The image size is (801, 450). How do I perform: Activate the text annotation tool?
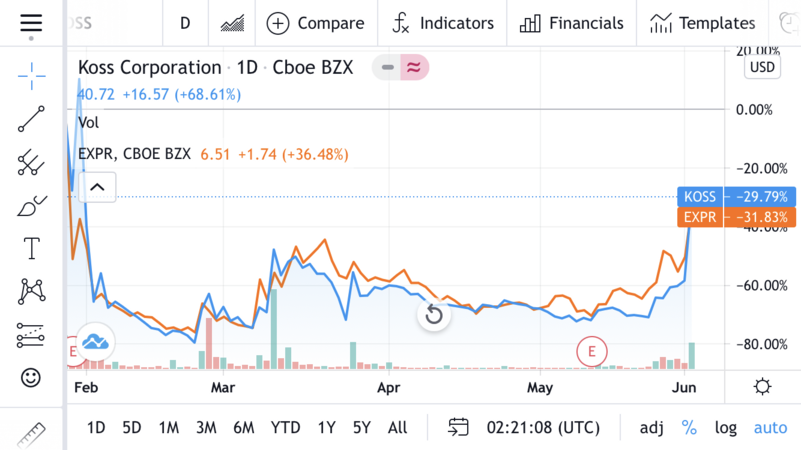click(31, 248)
